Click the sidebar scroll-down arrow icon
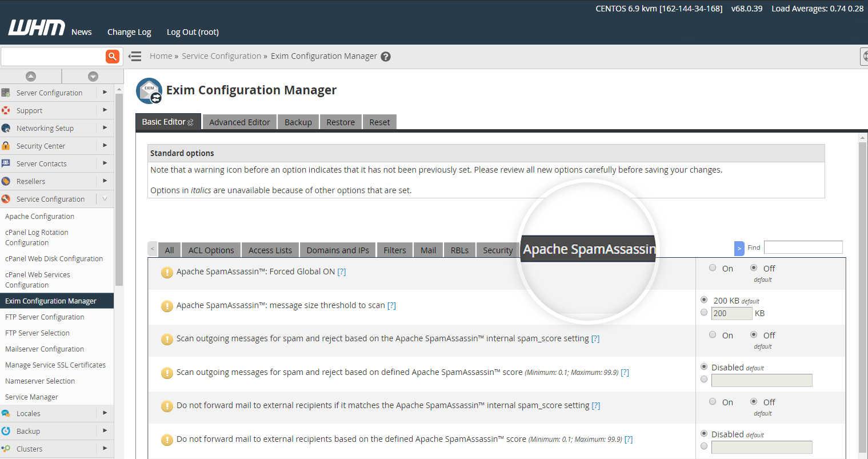Screen dimensions: 868x459 [x=93, y=77]
